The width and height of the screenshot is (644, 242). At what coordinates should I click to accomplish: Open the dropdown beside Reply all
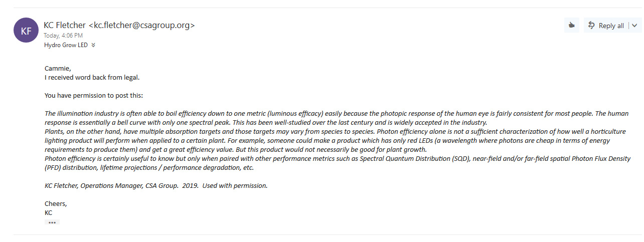[635, 26]
